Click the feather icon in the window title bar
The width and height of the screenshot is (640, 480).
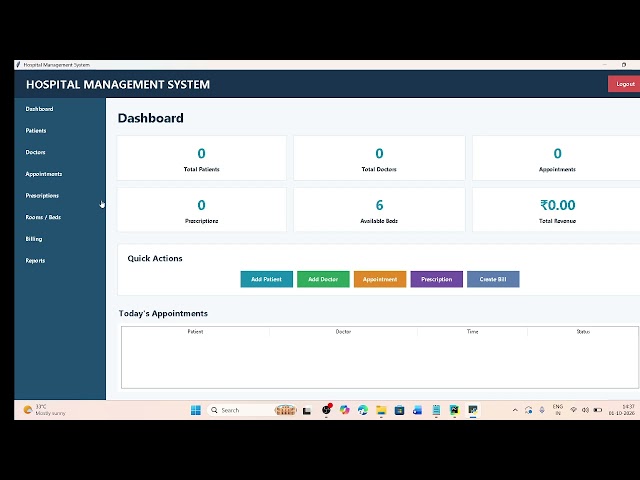(x=18, y=64)
